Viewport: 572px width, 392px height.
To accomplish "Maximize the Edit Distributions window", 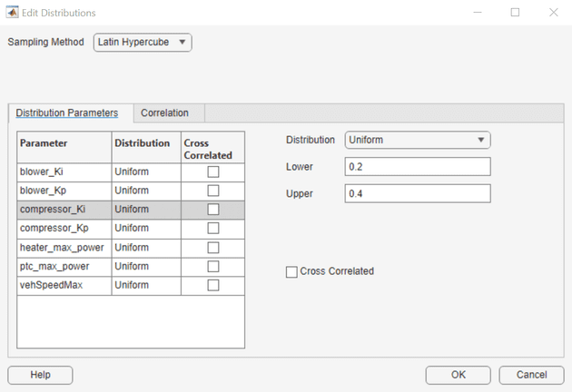I will (515, 13).
